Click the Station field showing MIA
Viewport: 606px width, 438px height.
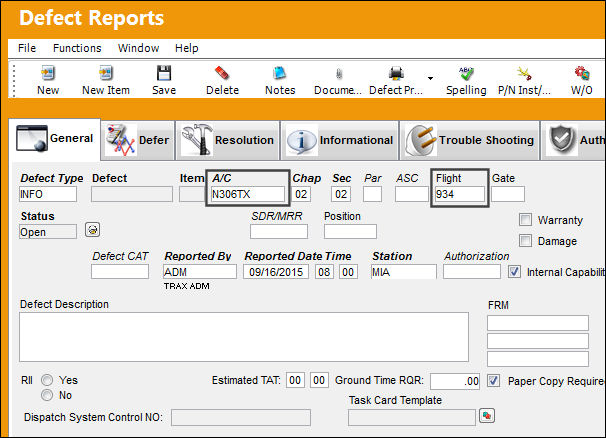403,272
